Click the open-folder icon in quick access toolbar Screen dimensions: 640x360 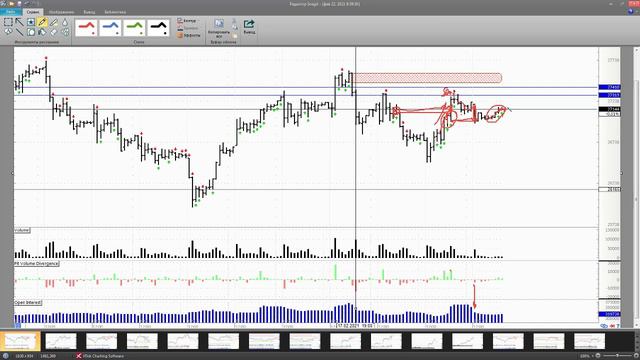(12, 4)
